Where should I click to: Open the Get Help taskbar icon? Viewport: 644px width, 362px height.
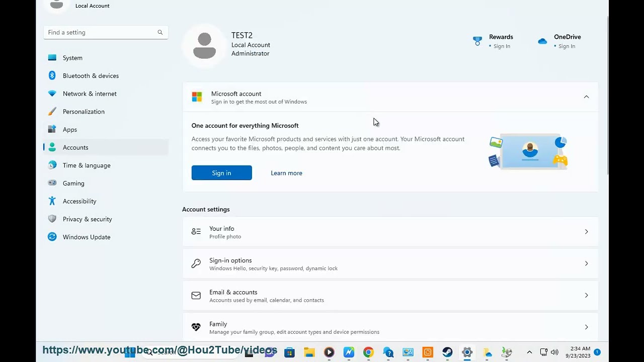[388, 352]
